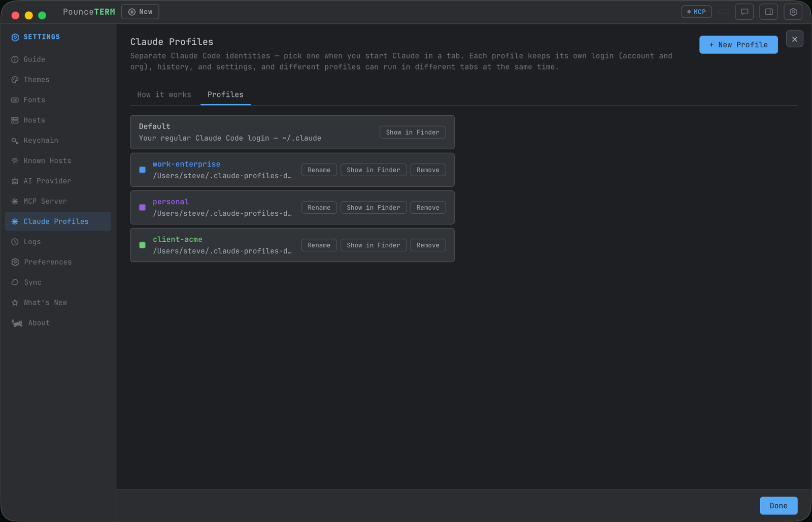Click the Logs clock icon

point(15,242)
